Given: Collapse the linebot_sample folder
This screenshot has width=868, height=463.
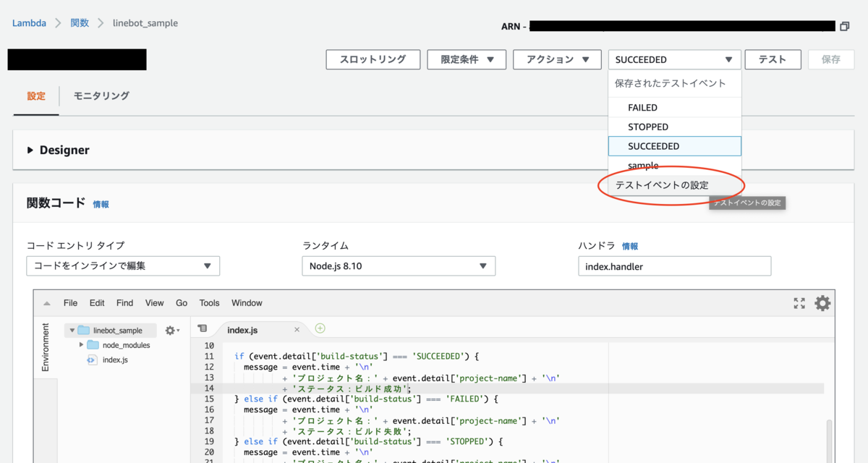Looking at the screenshot, I should coord(72,331).
